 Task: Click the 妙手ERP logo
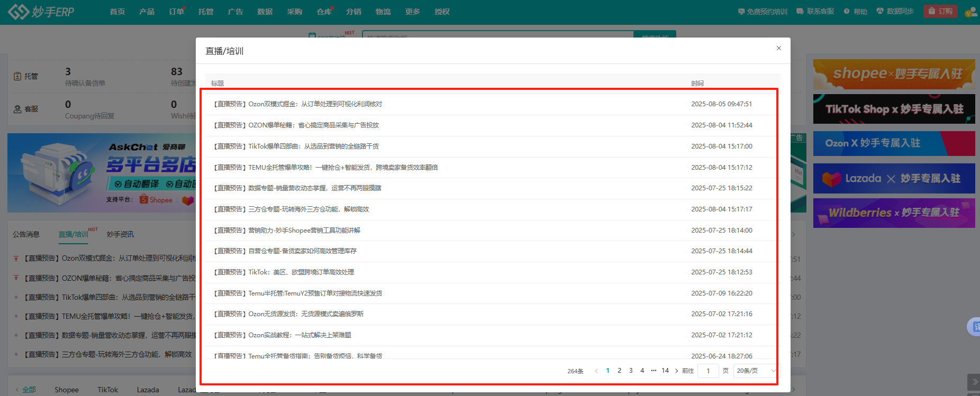tap(41, 11)
